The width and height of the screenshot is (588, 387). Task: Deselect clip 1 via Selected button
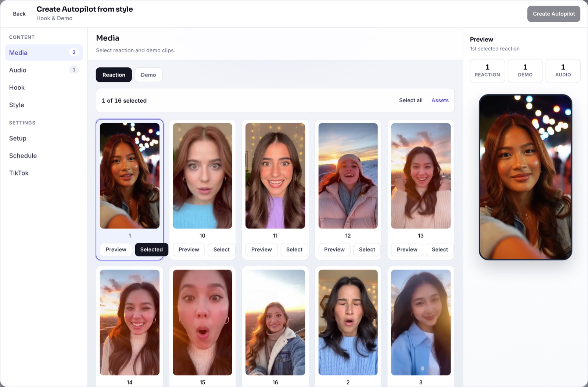[x=151, y=249]
